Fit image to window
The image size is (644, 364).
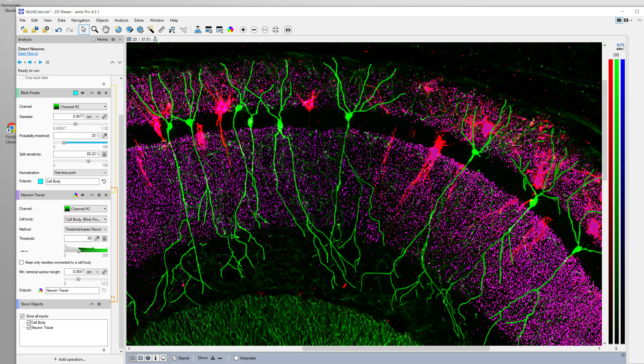275,30
